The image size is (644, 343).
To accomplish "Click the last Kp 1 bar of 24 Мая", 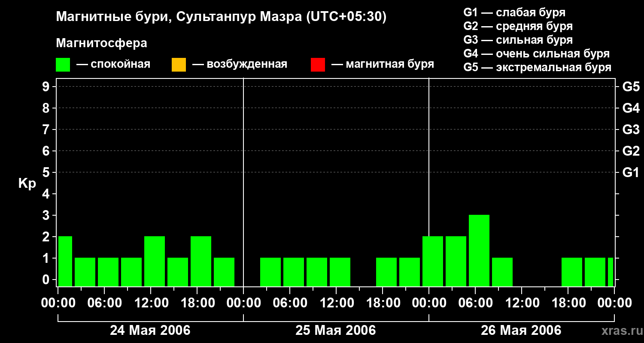I will (x=224, y=272).
